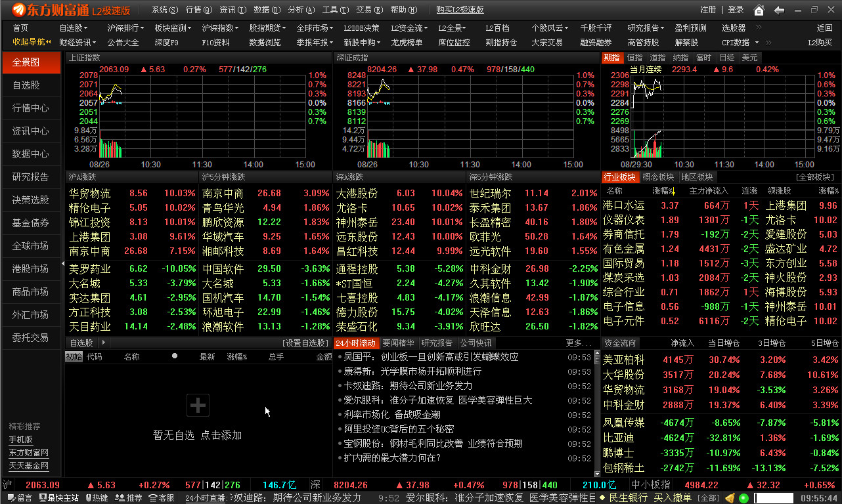Viewport: 842px width, 504px height.
Task: Click [设置自选股] settings link
Action: [305, 343]
